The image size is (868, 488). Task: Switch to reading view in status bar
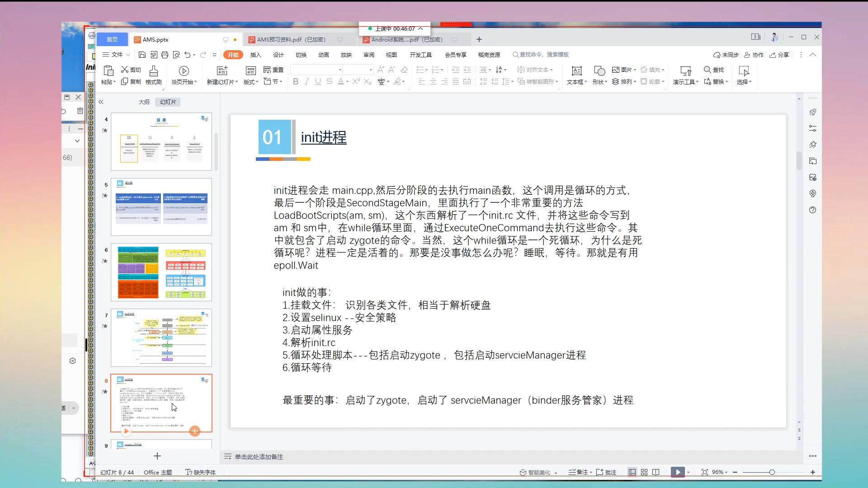pyautogui.click(x=656, y=472)
